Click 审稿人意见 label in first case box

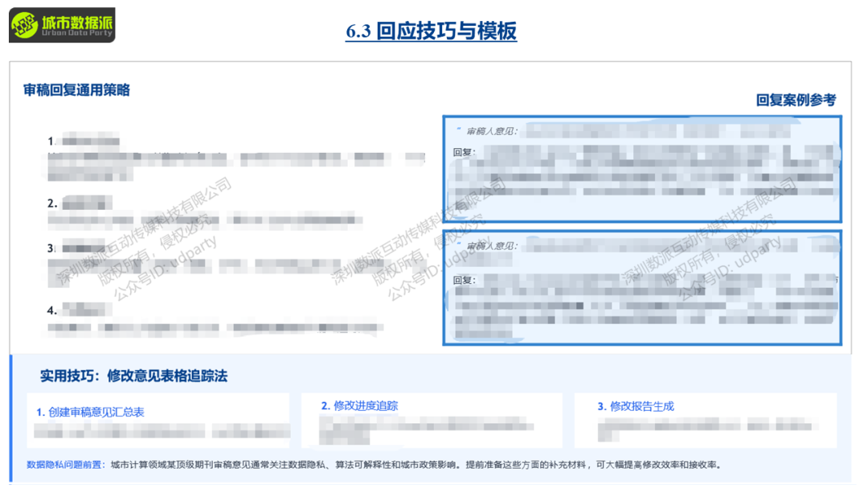click(491, 131)
